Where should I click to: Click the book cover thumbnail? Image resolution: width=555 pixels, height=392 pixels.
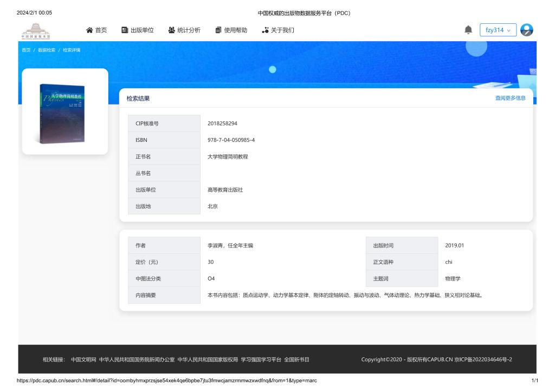[x=62, y=113]
